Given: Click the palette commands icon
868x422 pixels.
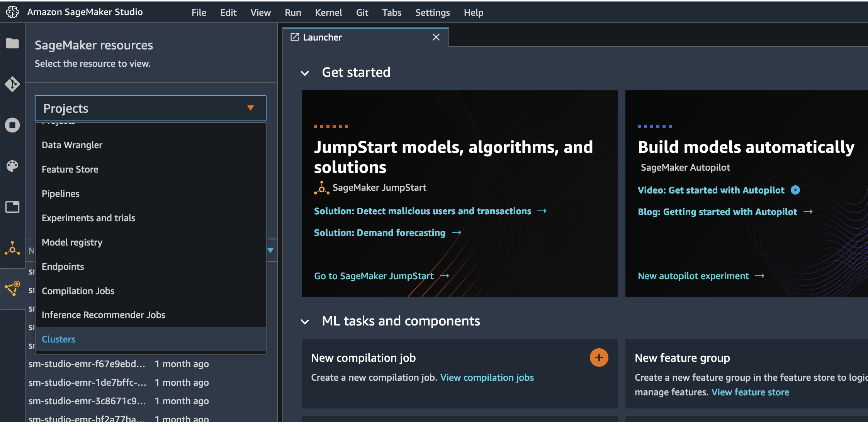Looking at the screenshot, I should pos(12,166).
